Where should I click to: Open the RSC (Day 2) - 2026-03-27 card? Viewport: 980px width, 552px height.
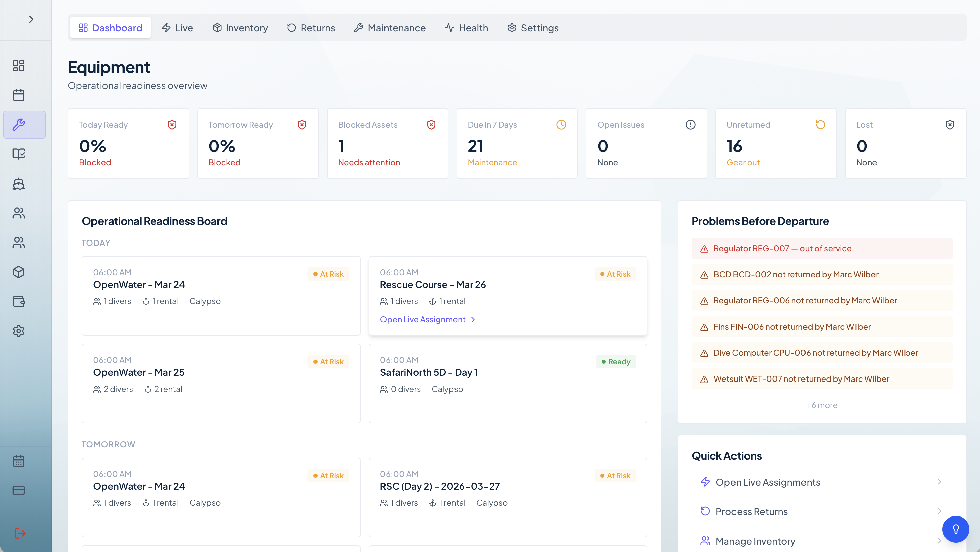point(508,497)
